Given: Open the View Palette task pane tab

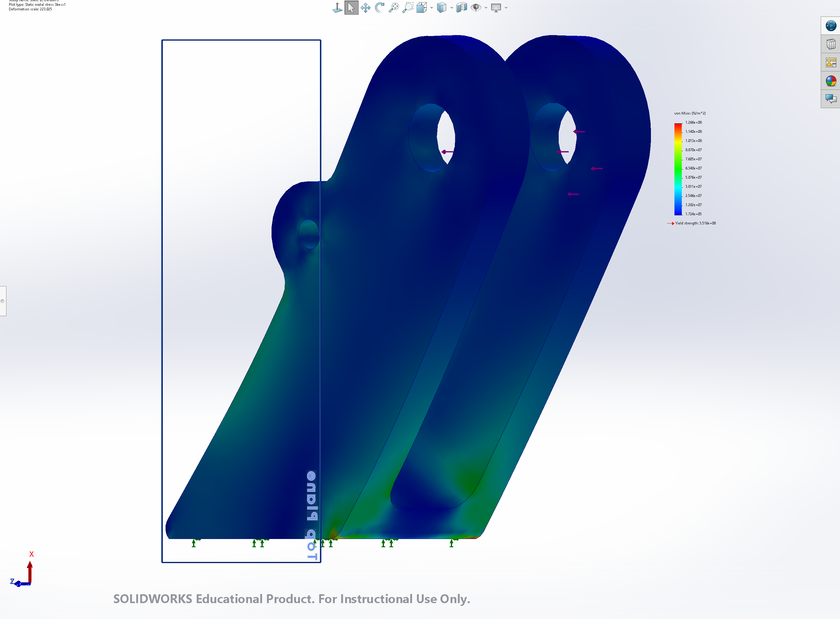Looking at the screenshot, I should [831, 63].
